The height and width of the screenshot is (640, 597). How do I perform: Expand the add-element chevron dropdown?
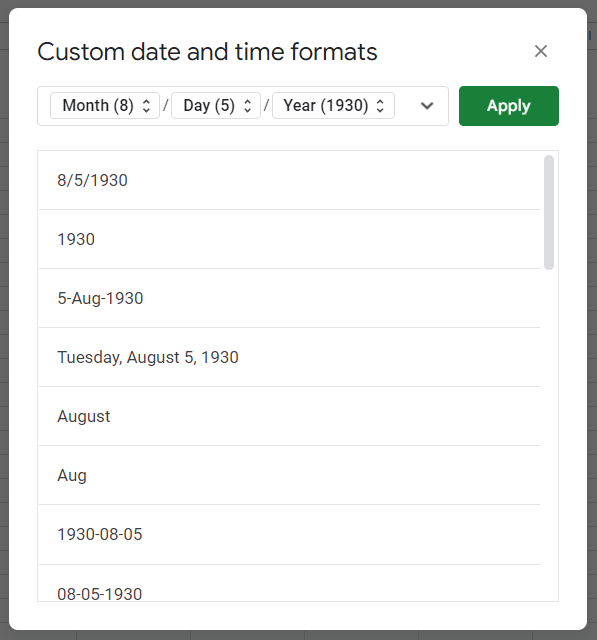[427, 106]
